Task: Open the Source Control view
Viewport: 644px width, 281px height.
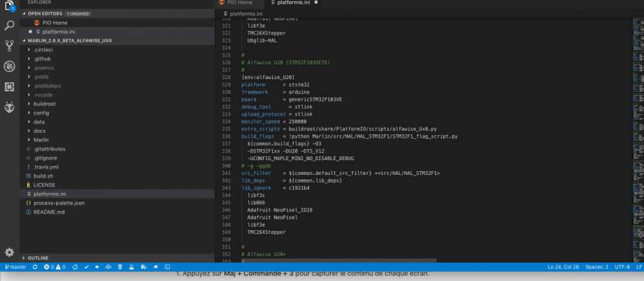Action: click(x=10, y=46)
